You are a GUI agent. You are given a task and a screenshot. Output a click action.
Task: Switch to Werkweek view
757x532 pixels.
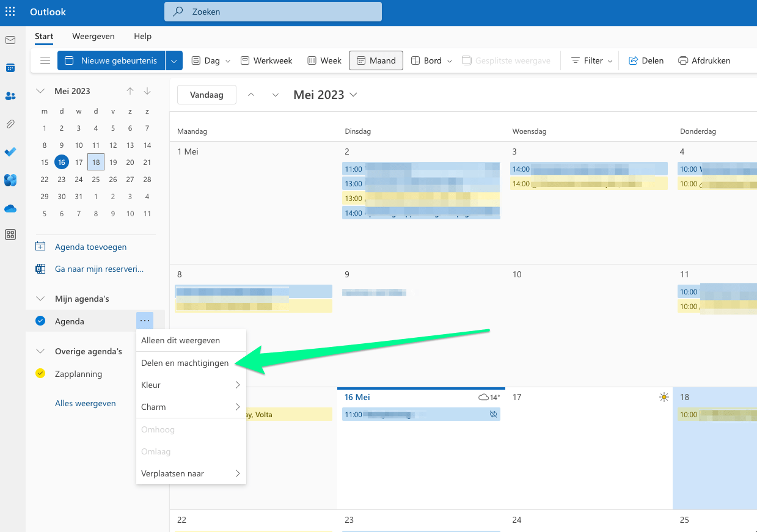point(266,60)
